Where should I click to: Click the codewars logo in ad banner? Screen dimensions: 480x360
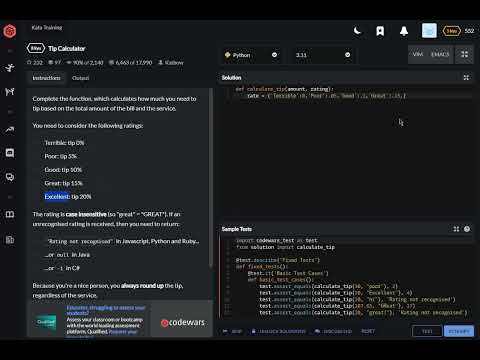(183, 322)
